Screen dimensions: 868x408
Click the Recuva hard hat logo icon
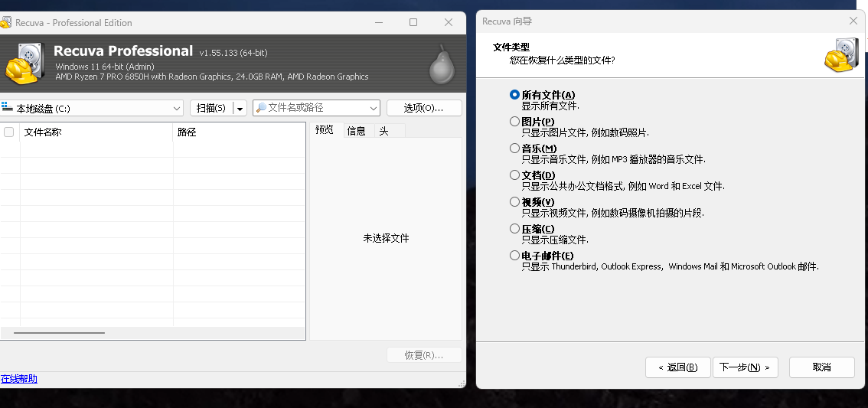point(23,63)
